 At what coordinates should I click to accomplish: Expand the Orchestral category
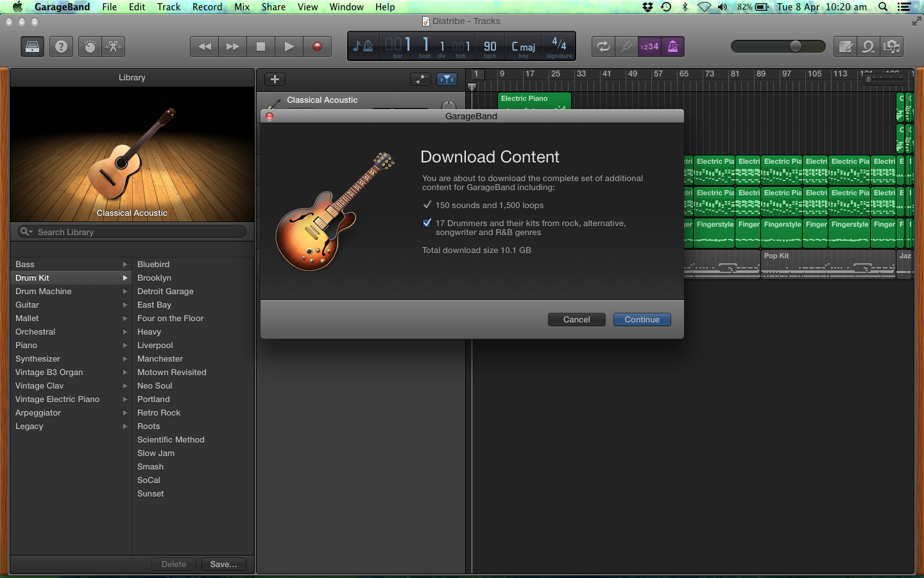coord(125,332)
